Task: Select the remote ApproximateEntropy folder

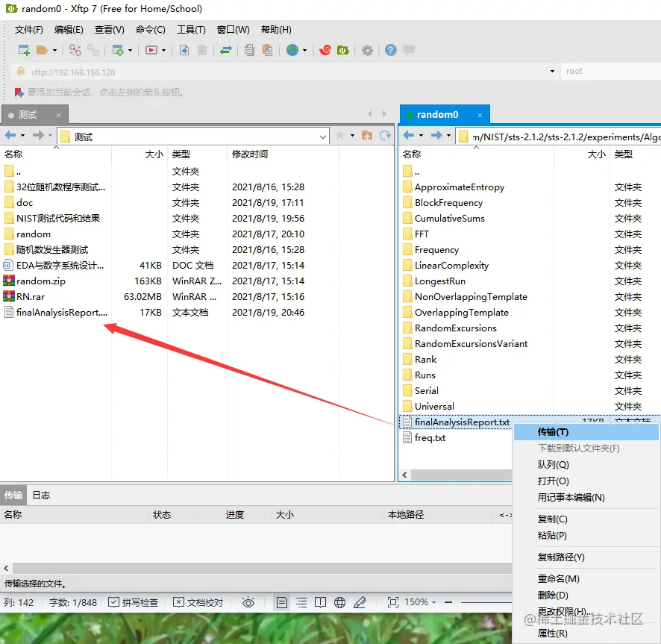Action: 460,187
